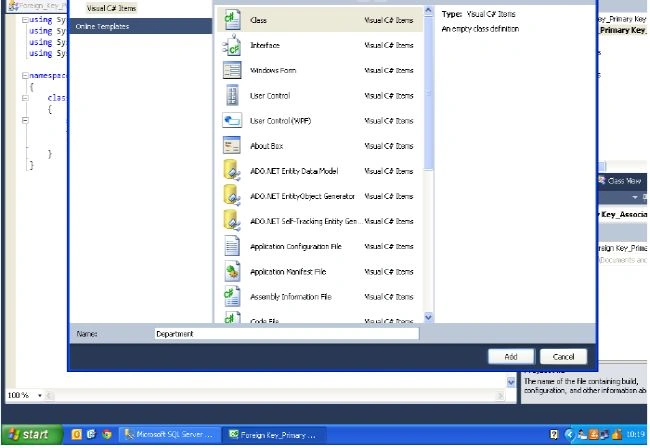650x448 pixels.
Task: Pick the Windows Form template icon
Action: (232, 70)
